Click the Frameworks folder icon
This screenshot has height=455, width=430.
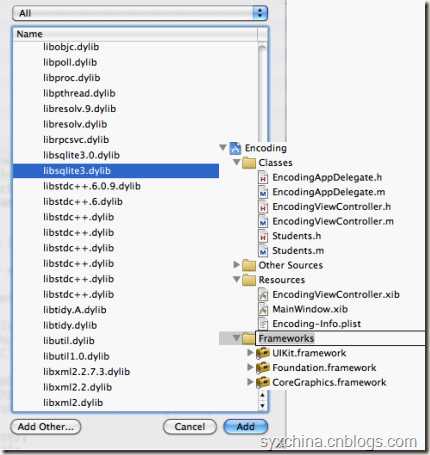(x=248, y=339)
